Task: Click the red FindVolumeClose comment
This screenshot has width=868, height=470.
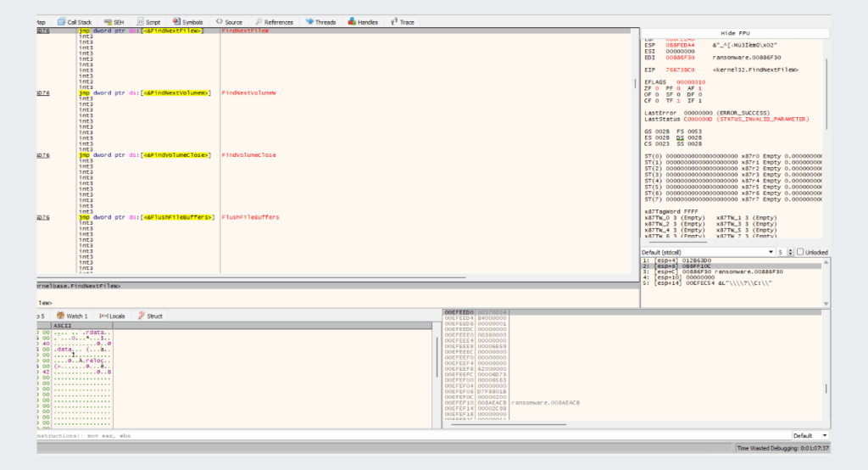Action: pos(248,155)
